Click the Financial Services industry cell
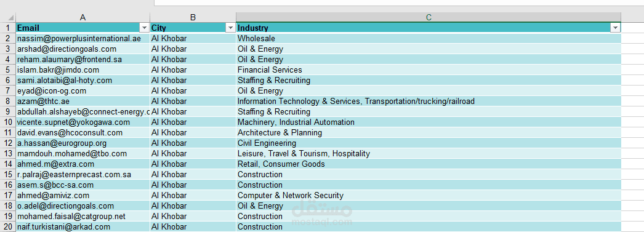This screenshot has height=232, width=644. point(429,70)
